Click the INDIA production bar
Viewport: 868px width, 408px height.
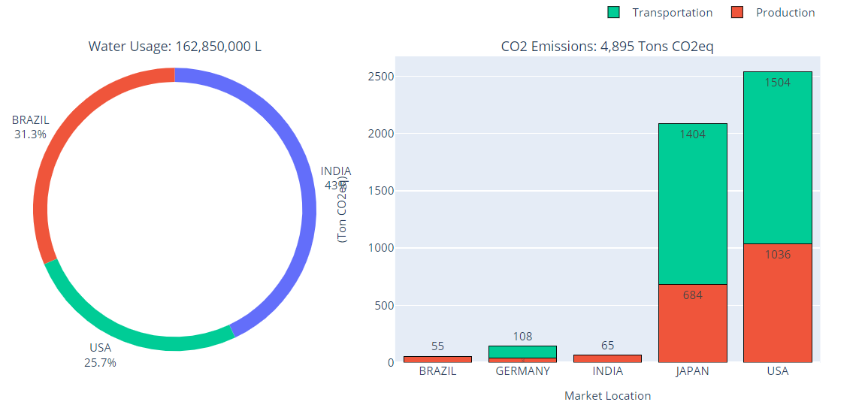(x=607, y=358)
